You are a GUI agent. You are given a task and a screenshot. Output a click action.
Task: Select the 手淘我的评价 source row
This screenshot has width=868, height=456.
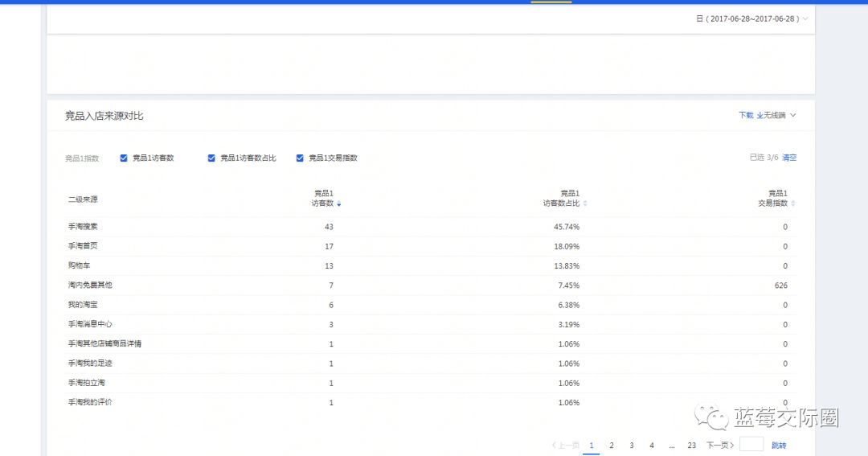(x=431, y=402)
